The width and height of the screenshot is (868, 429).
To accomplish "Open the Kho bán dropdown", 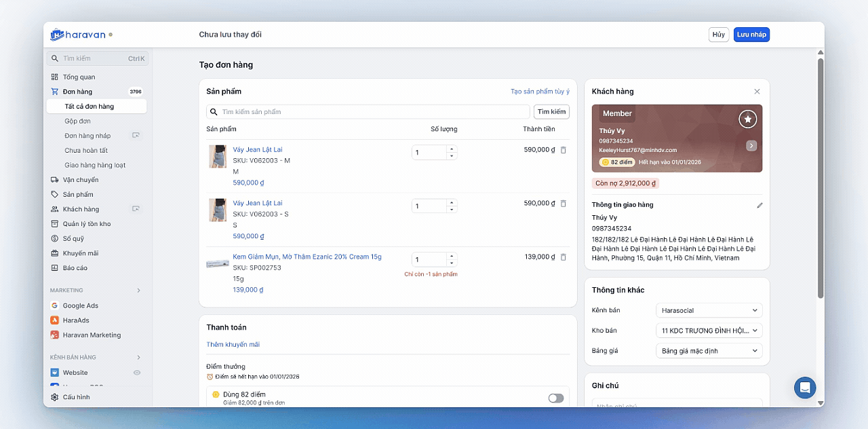I will (709, 331).
